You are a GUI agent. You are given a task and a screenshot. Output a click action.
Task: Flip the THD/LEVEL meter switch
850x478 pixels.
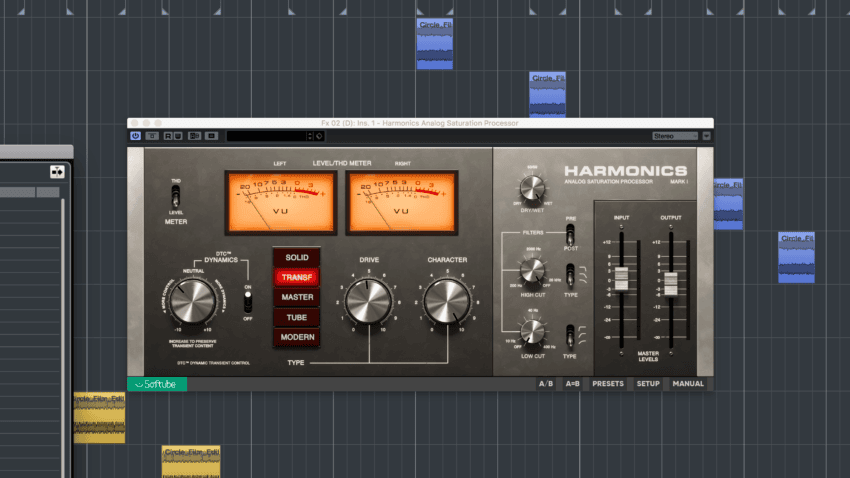pos(176,197)
